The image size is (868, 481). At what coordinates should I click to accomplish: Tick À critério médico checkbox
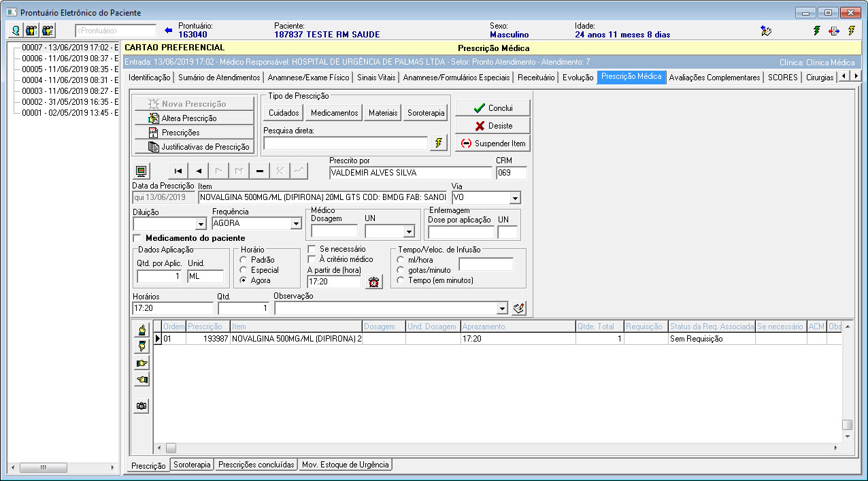[x=312, y=259]
